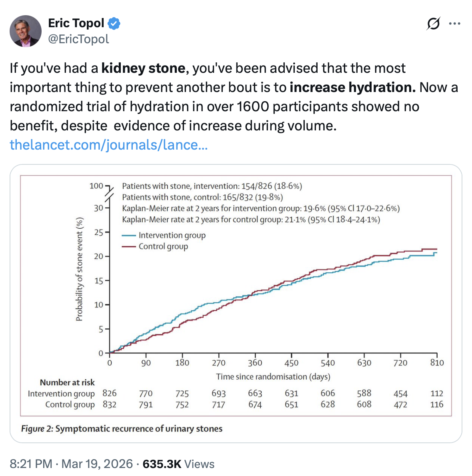Click the 'Time since randomisation (days)' axis label

click(273, 377)
